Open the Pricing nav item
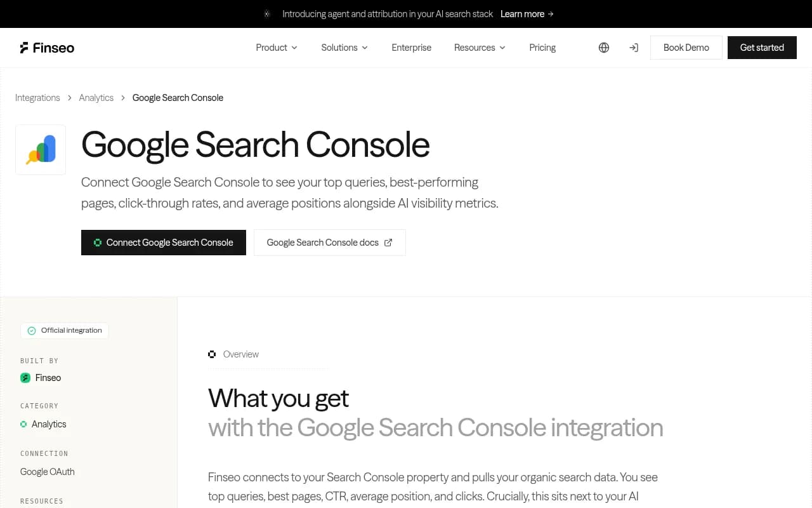This screenshot has width=812, height=508. pyautogui.click(x=542, y=48)
